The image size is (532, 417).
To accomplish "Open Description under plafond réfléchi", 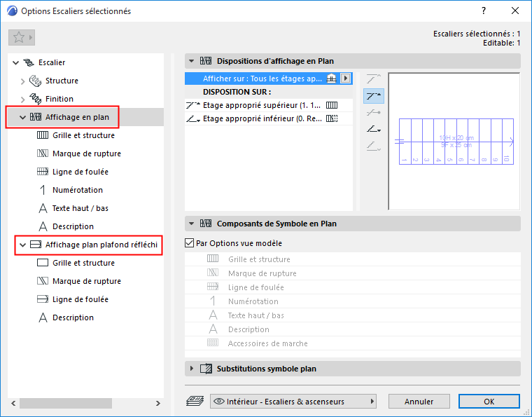I will tap(73, 317).
